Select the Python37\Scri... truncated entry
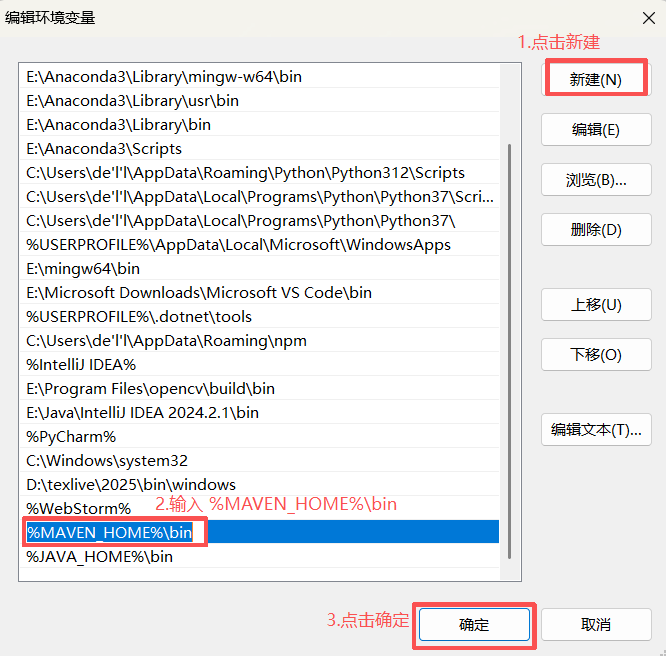 pyautogui.click(x=260, y=196)
